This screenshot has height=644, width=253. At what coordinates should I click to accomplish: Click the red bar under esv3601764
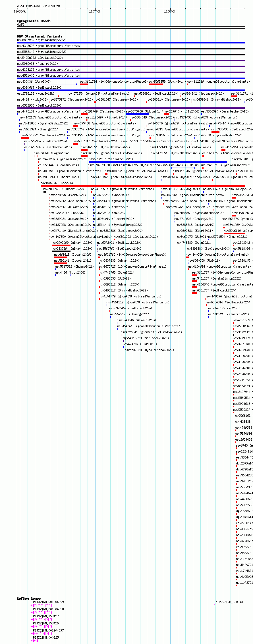pyautogui.click(x=84, y=84)
